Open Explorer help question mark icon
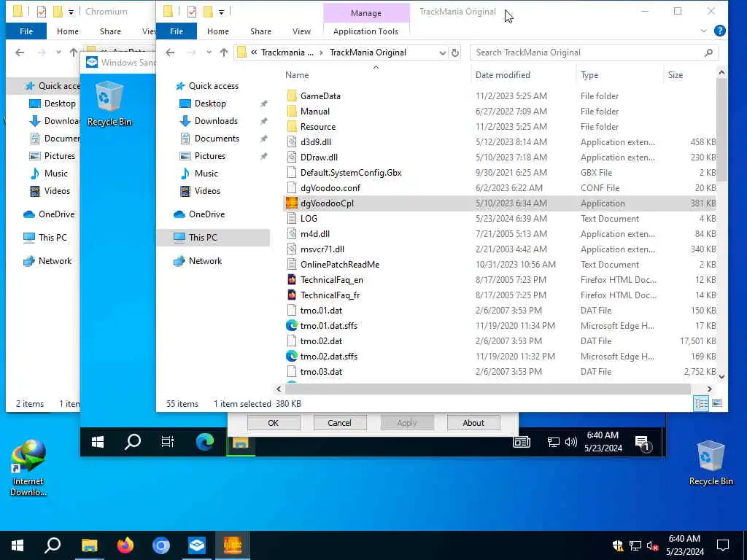Image resolution: width=747 pixels, height=560 pixels. coord(719,31)
